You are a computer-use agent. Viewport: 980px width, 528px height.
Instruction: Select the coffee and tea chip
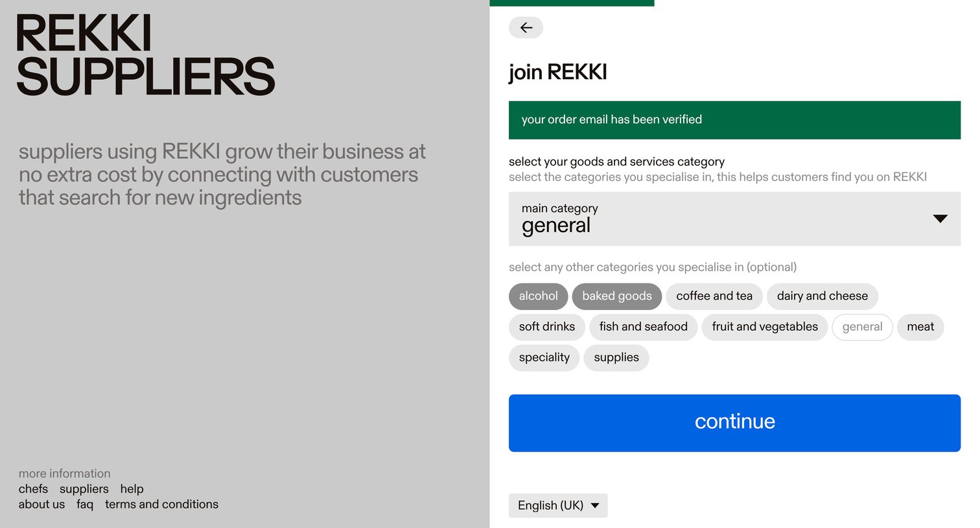(714, 296)
